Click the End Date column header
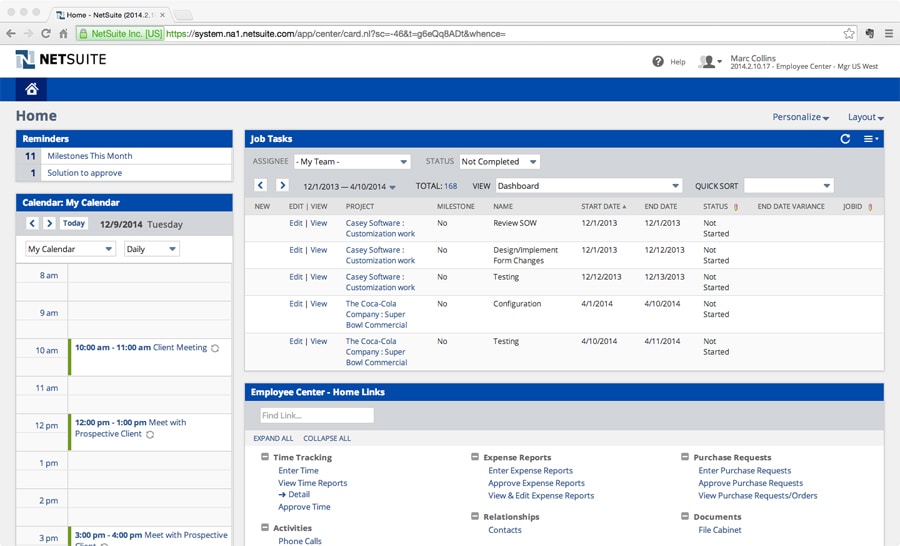 pos(661,207)
